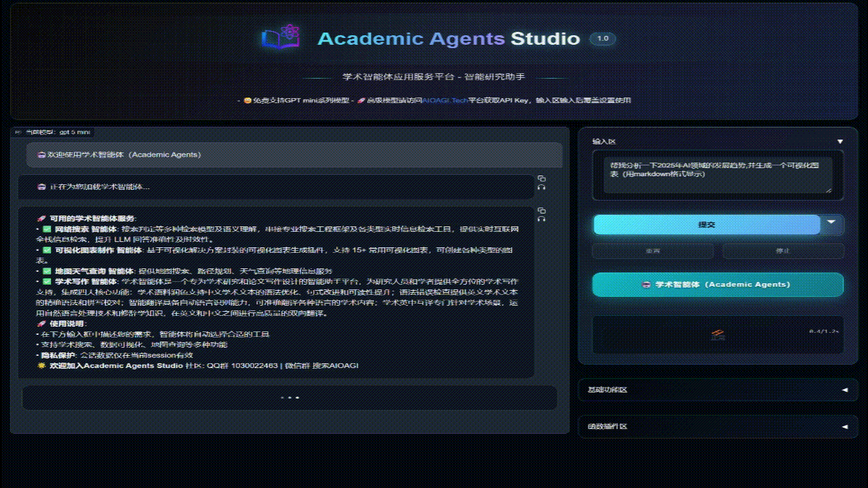Focus the prompt text input box
868x488 pixels.
(717, 176)
